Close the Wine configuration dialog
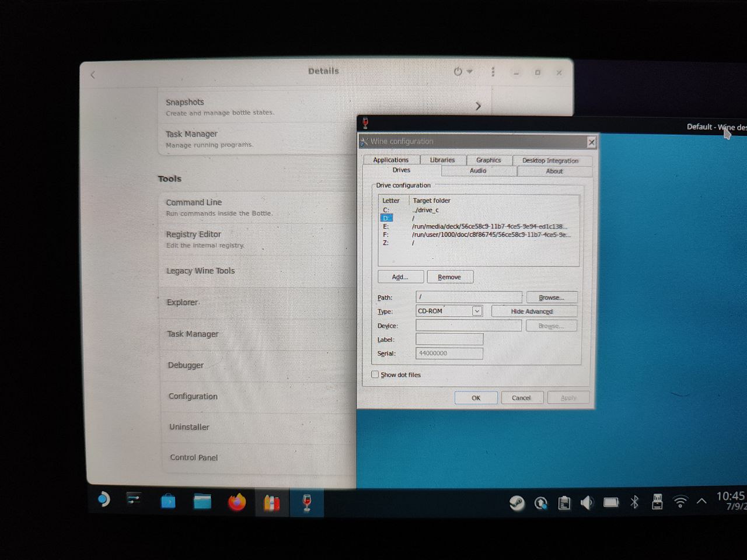The image size is (747, 560). [591, 142]
